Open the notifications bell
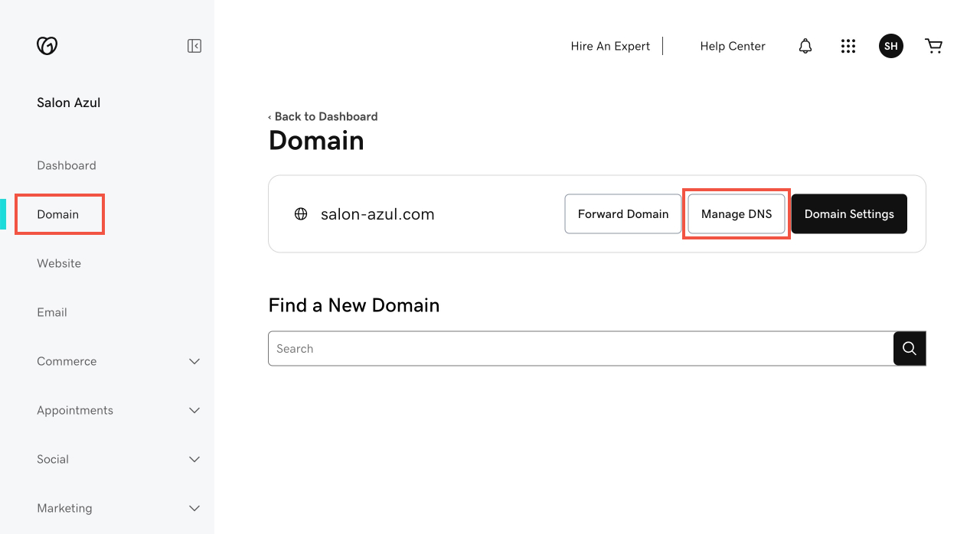The width and height of the screenshot is (980, 534). click(x=805, y=46)
